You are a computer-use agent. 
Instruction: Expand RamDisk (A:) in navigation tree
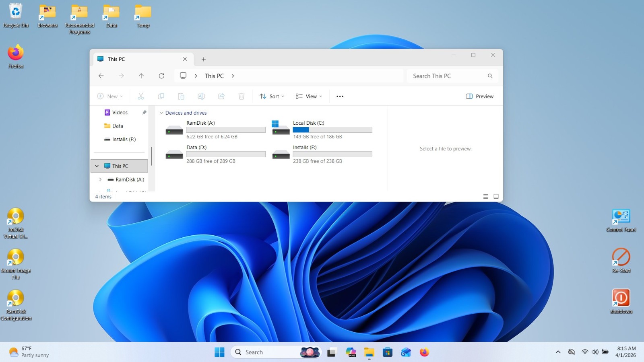(100, 179)
